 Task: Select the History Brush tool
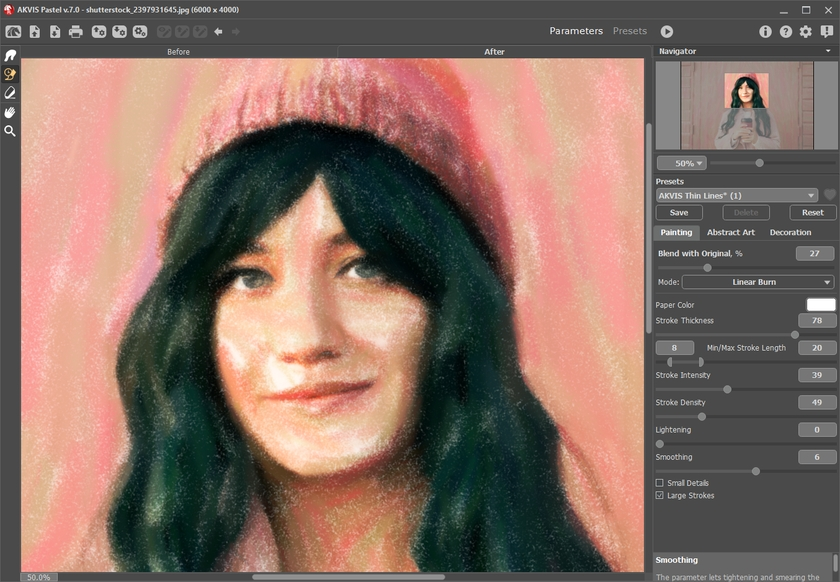coord(10,74)
